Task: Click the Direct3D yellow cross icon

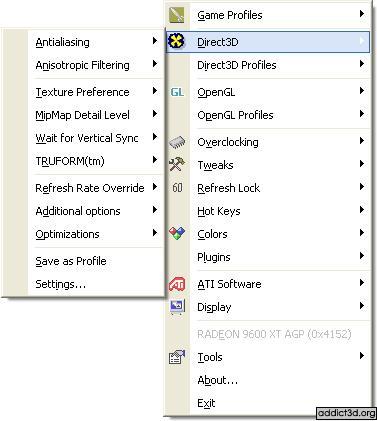Action: click(x=176, y=41)
